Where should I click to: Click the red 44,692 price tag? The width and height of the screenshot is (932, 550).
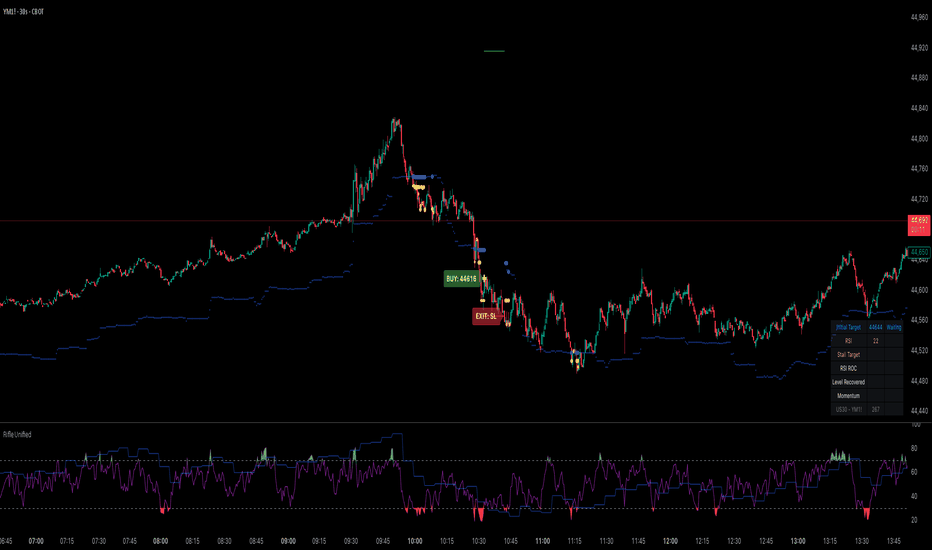tap(919, 225)
